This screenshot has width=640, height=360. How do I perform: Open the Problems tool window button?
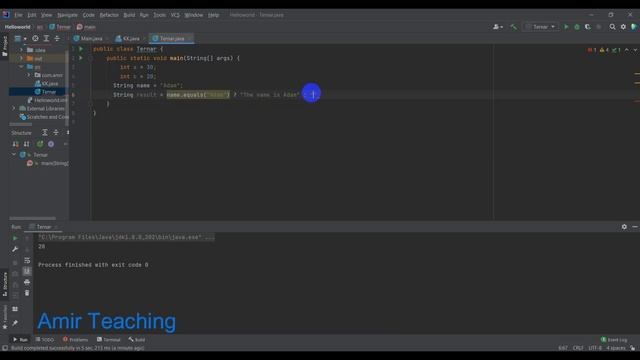coord(76,340)
